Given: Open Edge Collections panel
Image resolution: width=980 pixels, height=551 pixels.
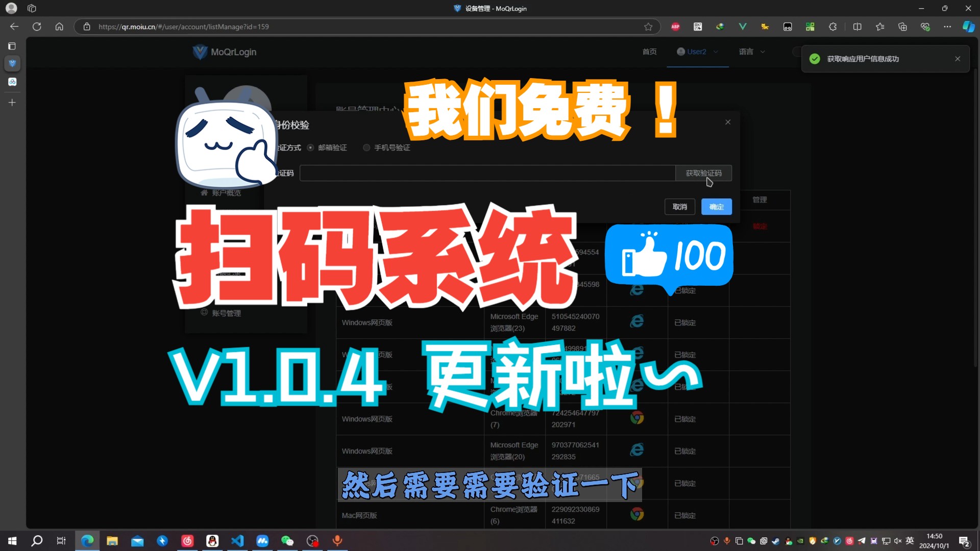Looking at the screenshot, I should click(902, 27).
